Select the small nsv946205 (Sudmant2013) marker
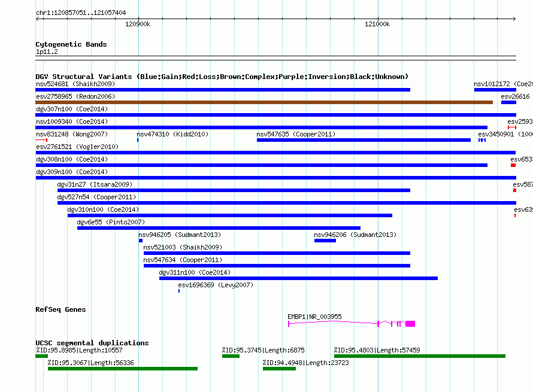Viewport: 533px width, 392px height. pyautogui.click(x=141, y=241)
